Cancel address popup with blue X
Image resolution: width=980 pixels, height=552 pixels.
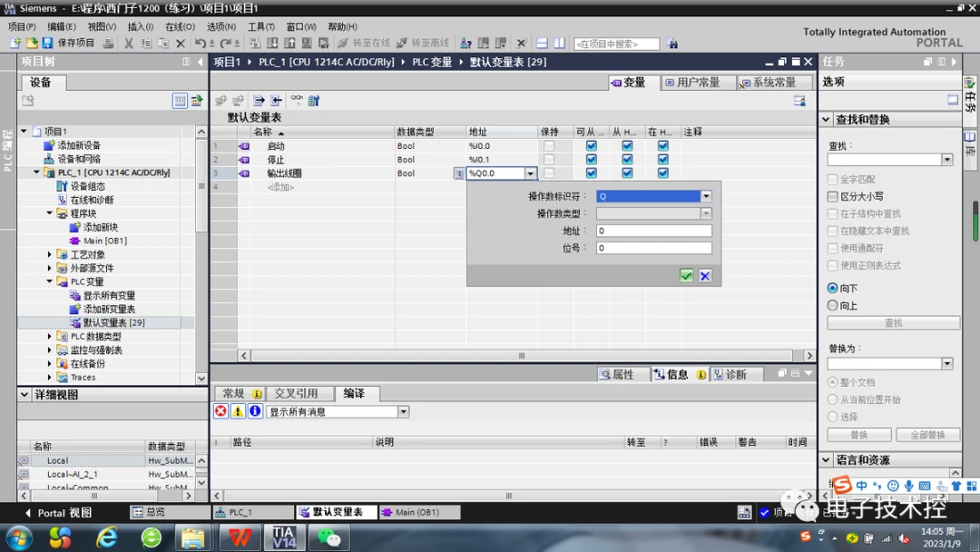(705, 276)
